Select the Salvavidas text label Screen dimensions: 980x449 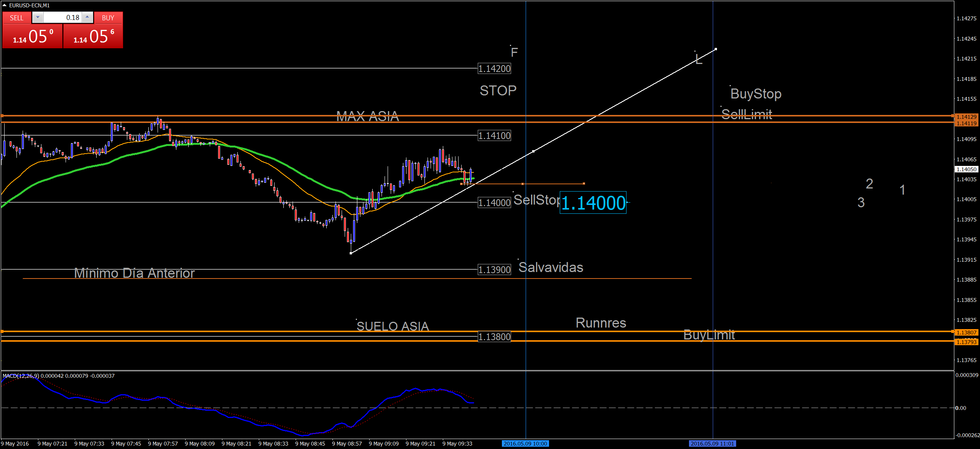coord(551,267)
